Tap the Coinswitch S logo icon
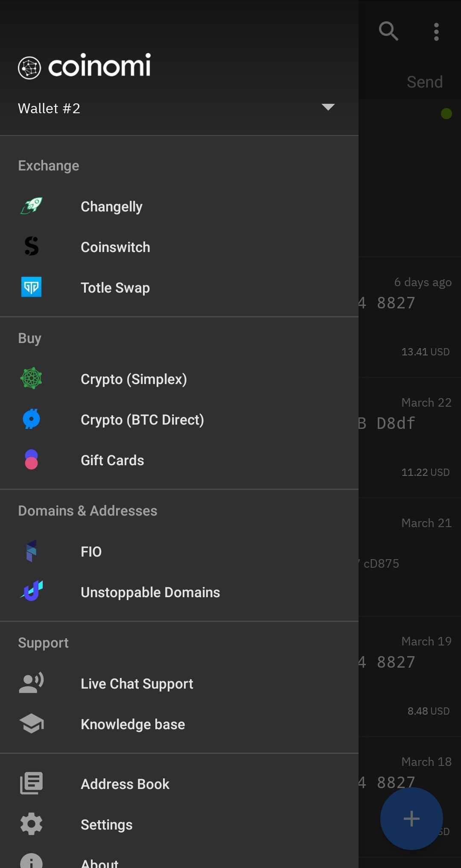461x868 pixels. [32, 246]
